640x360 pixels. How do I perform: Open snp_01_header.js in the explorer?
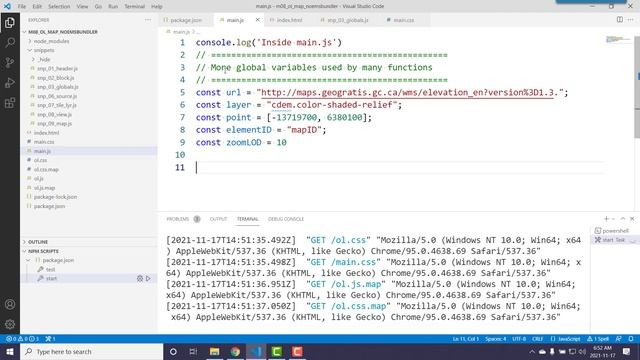pyautogui.click(x=57, y=69)
